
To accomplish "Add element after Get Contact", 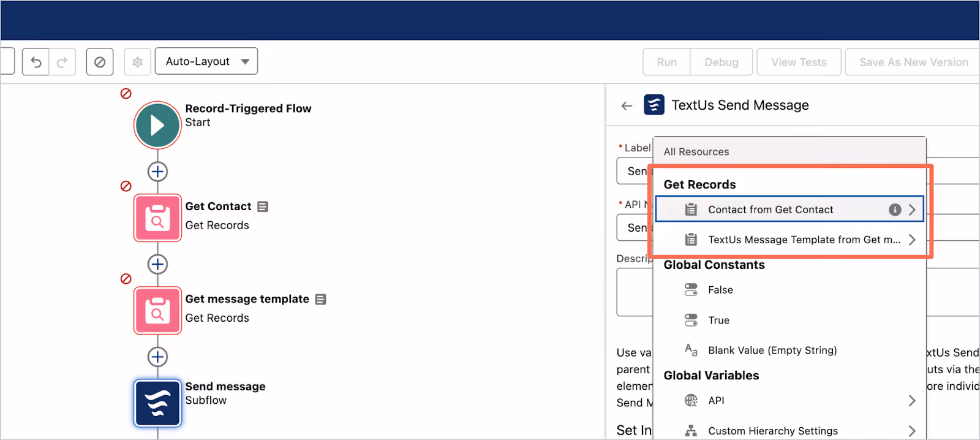I will pos(157,264).
